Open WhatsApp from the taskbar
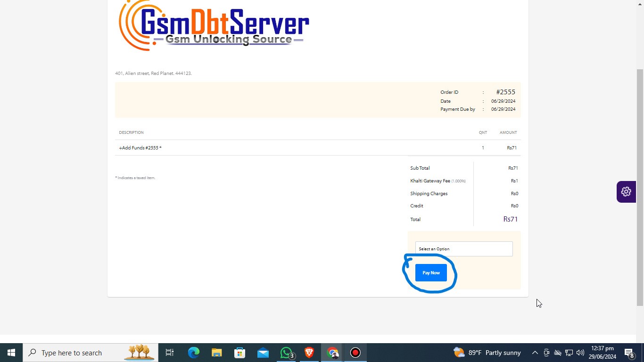 click(x=286, y=353)
